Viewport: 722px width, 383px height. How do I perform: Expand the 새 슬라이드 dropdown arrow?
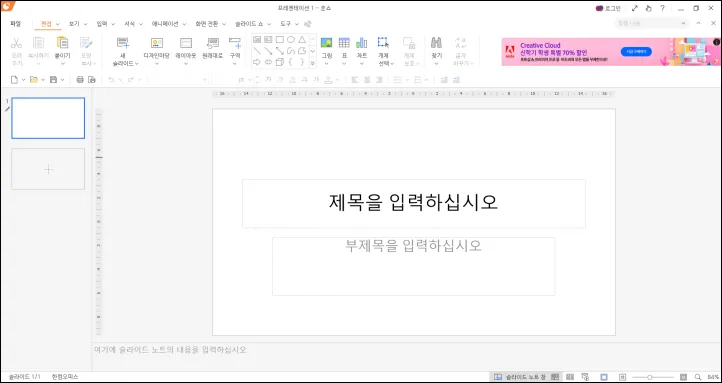136,64
